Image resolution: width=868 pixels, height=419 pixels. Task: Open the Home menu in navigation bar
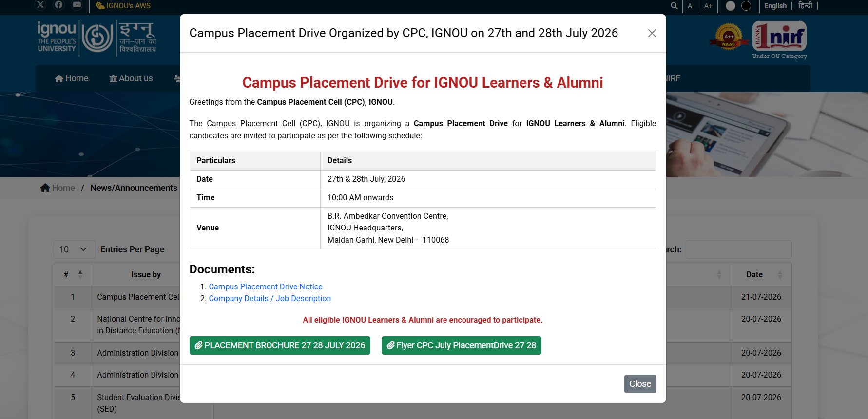(72, 78)
